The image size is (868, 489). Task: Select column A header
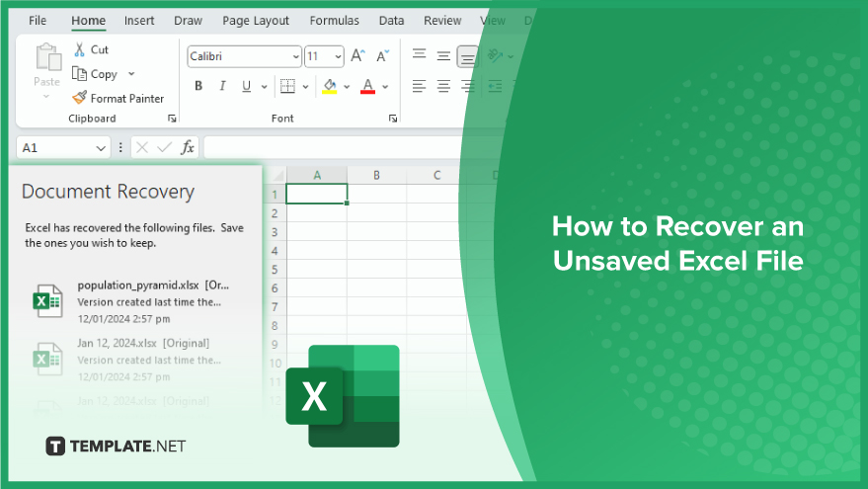[317, 175]
